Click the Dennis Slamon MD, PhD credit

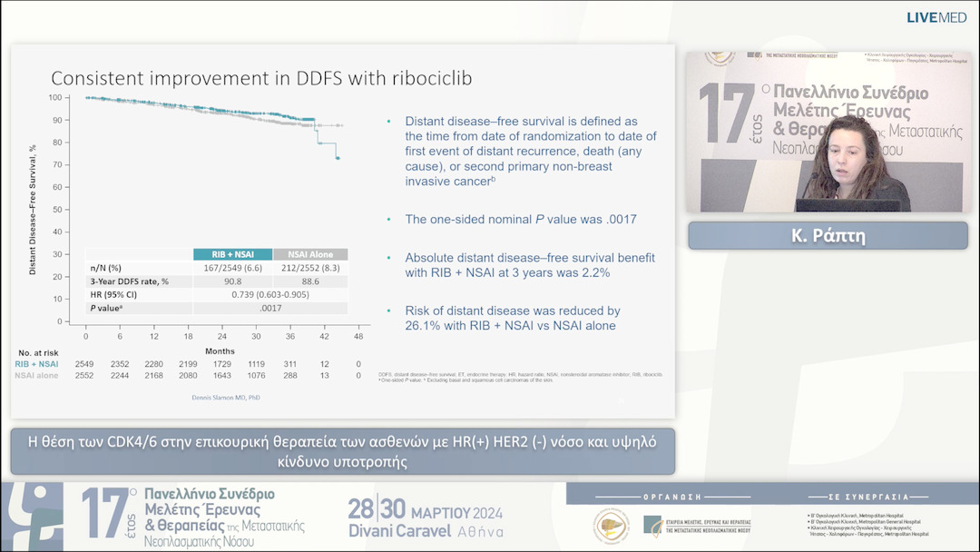click(x=226, y=398)
